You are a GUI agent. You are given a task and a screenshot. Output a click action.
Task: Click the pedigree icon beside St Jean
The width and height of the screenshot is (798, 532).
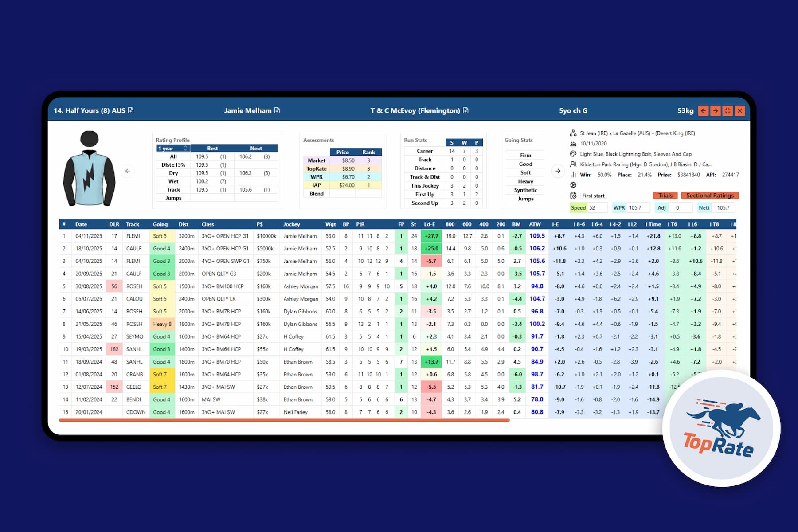pos(573,133)
